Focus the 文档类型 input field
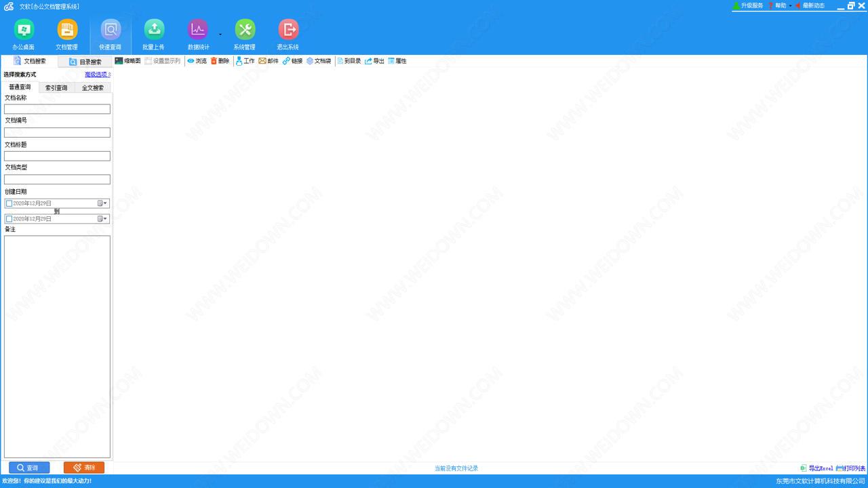This screenshot has height=488, width=868. [57, 180]
